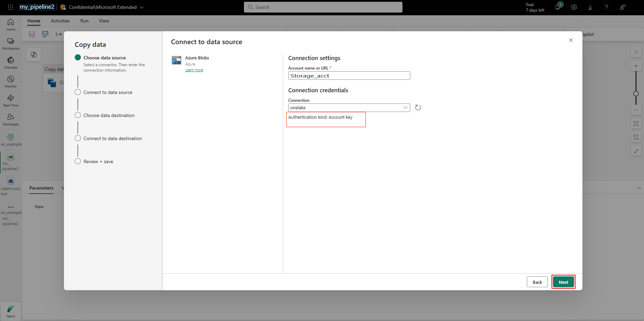The image size is (644, 321).
Task: Click the Account name or URL field
Action: [349, 76]
